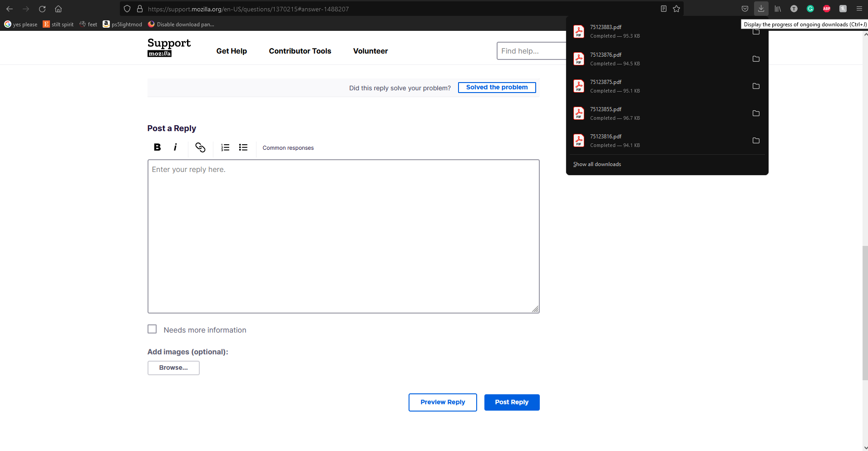Click the Italic formatting icon

(175, 147)
